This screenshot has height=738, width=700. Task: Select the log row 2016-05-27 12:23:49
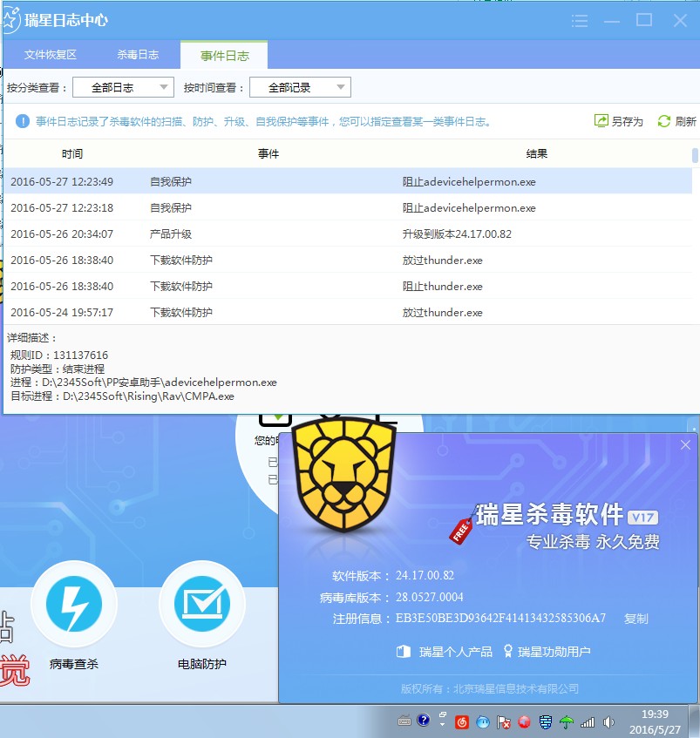[x=348, y=182]
